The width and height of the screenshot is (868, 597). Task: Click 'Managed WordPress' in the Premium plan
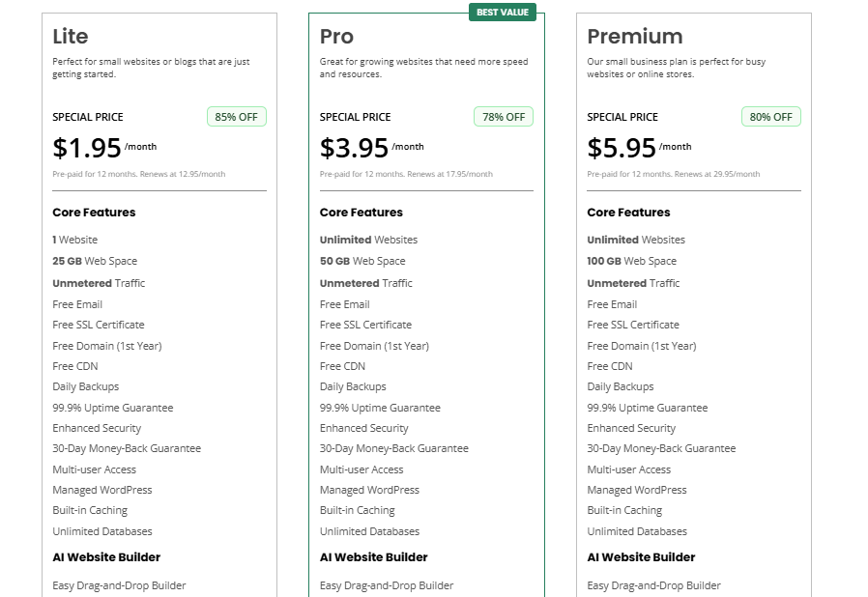click(636, 490)
